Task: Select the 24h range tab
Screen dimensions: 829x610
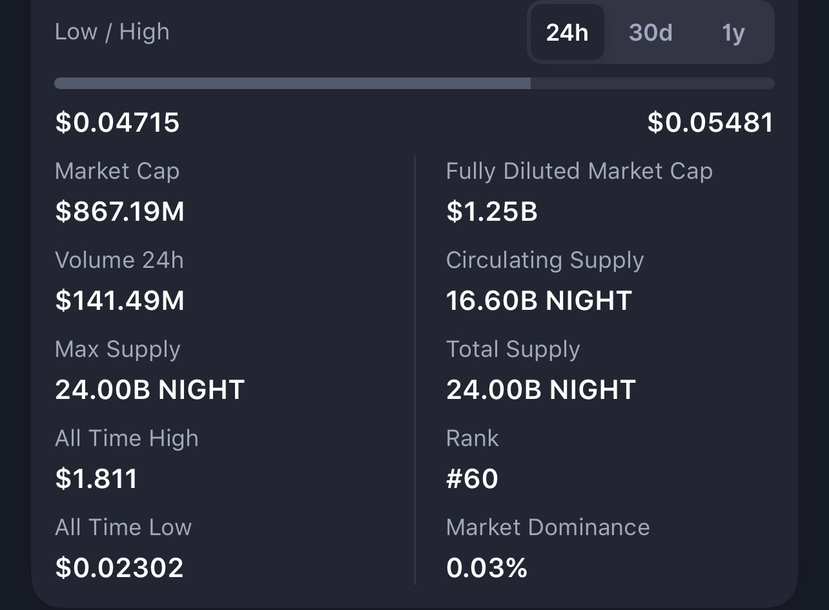Action: (x=567, y=33)
